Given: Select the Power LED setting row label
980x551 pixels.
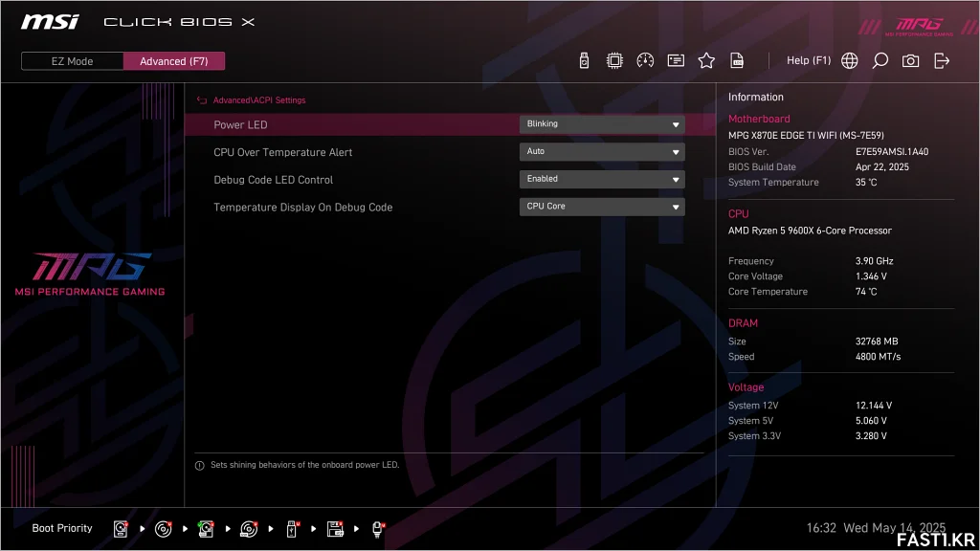Looking at the screenshot, I should (x=240, y=125).
